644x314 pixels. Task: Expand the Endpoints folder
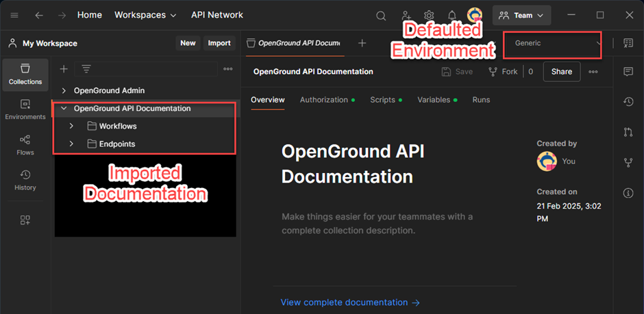tap(71, 144)
